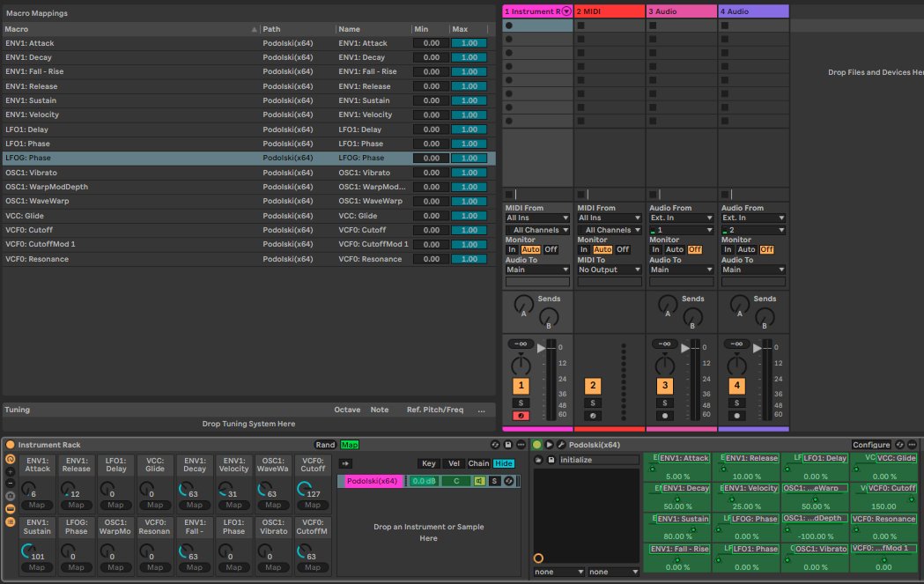The image size is (924, 584).
Task: Sort mappings by Macro column header
Action: coord(131,29)
